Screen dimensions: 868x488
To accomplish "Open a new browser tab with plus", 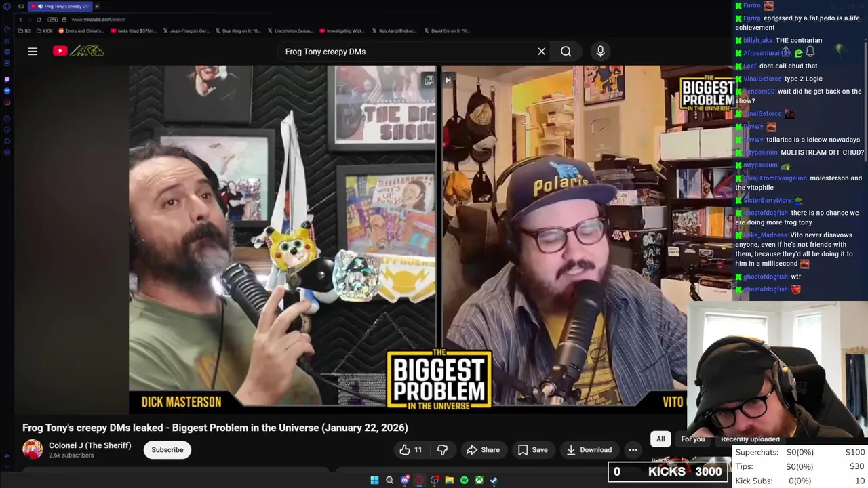I will [97, 6].
